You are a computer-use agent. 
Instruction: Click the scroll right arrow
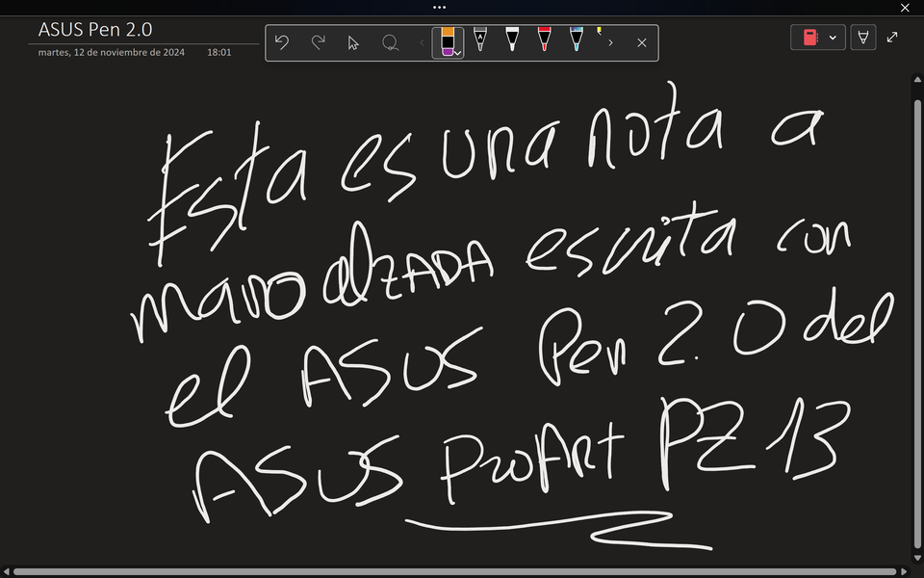[905, 572]
